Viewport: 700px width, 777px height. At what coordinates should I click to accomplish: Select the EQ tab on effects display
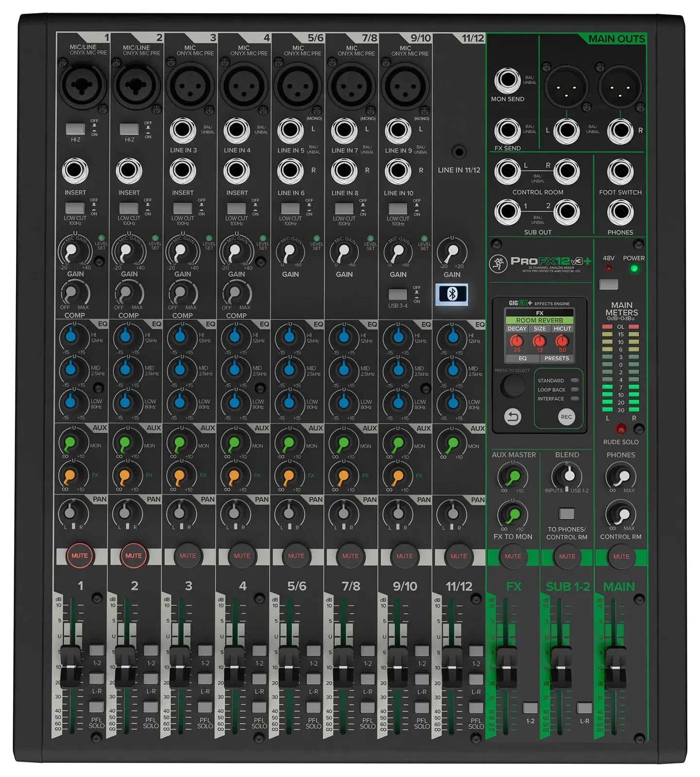tap(522, 358)
